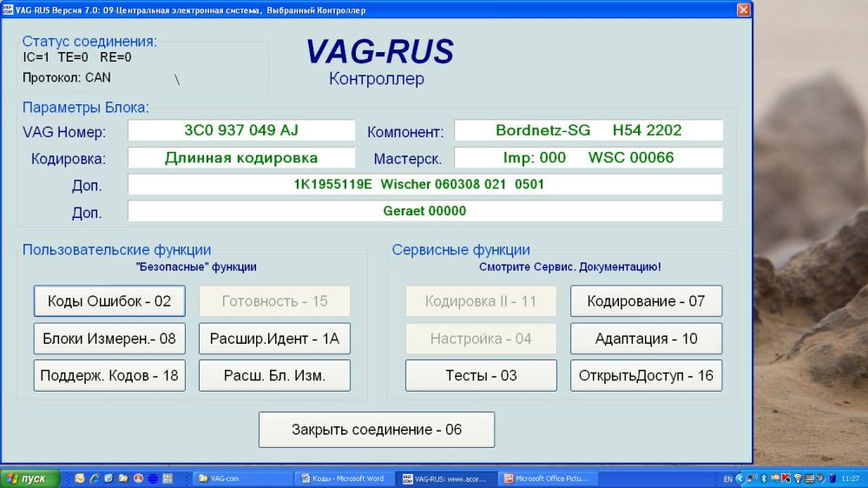Click the Расш. Бл. Изм. button

(x=274, y=376)
